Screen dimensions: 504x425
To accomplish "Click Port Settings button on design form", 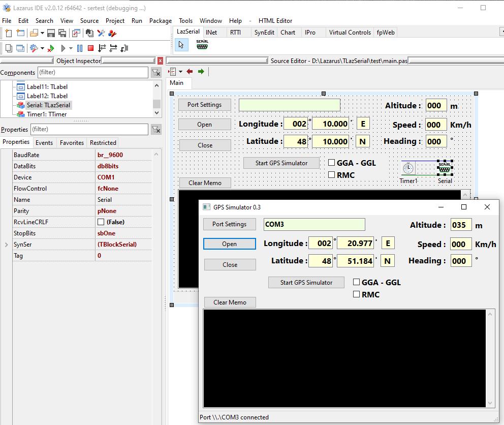I will click(205, 105).
